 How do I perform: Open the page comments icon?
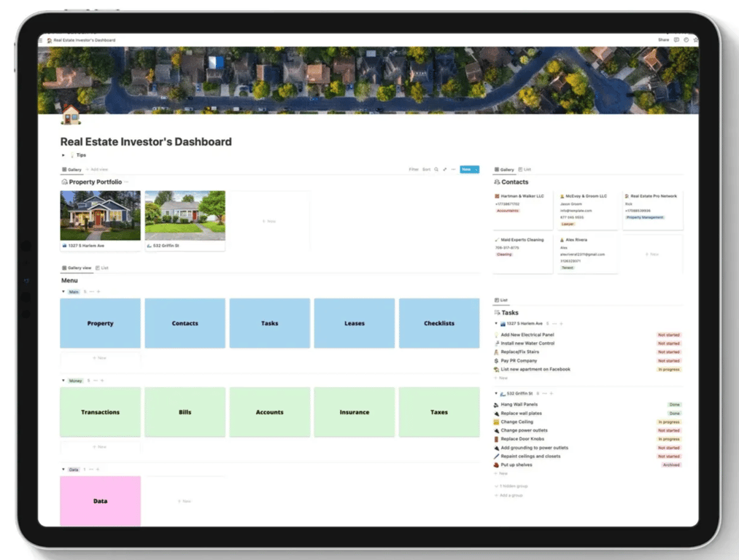coord(677,40)
